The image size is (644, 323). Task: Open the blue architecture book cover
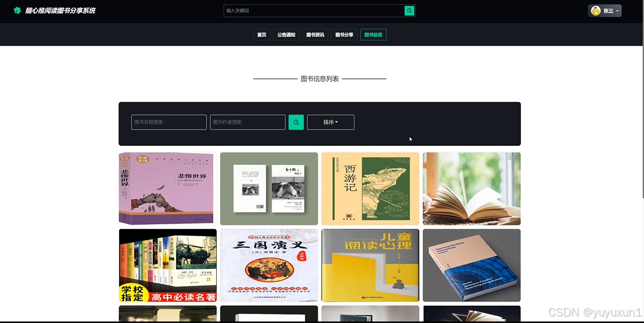tap(471, 265)
